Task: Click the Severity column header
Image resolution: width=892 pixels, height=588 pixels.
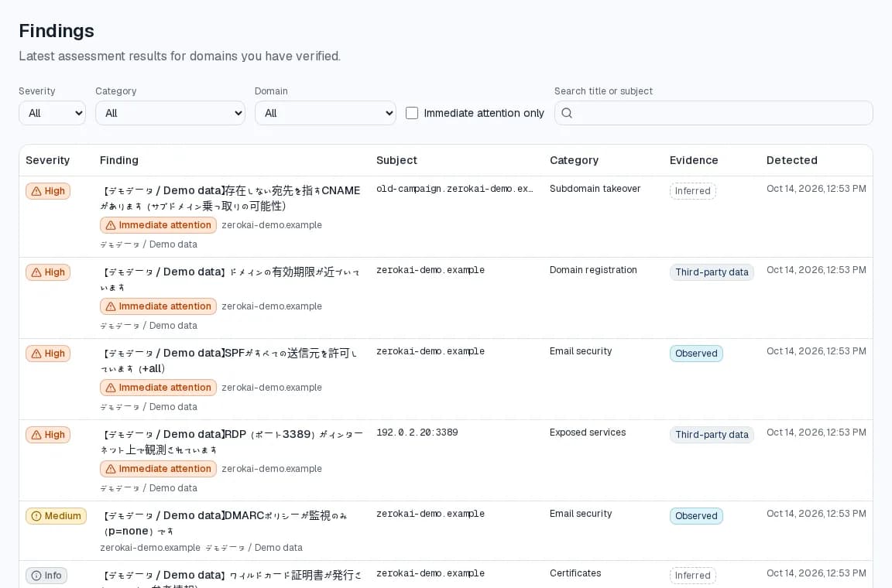Action: tap(48, 160)
